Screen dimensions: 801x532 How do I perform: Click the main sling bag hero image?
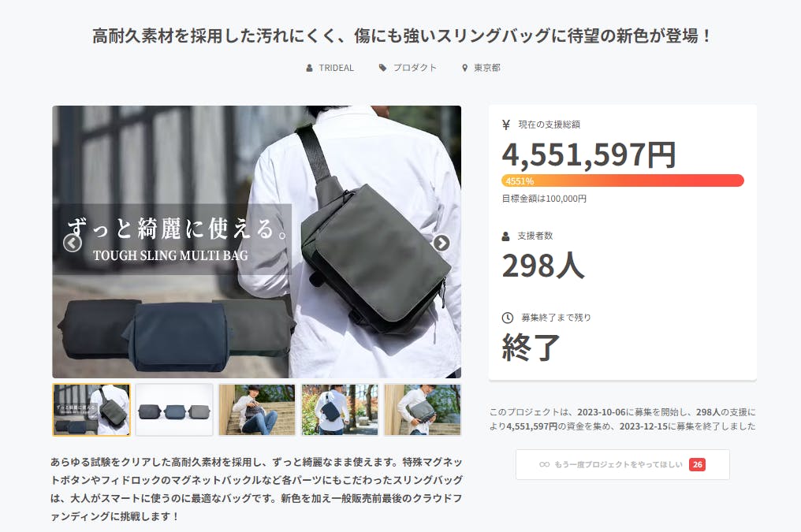coord(257,242)
